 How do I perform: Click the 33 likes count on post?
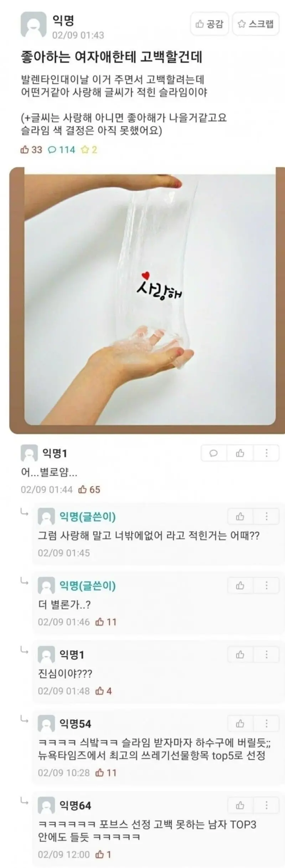coord(31,150)
